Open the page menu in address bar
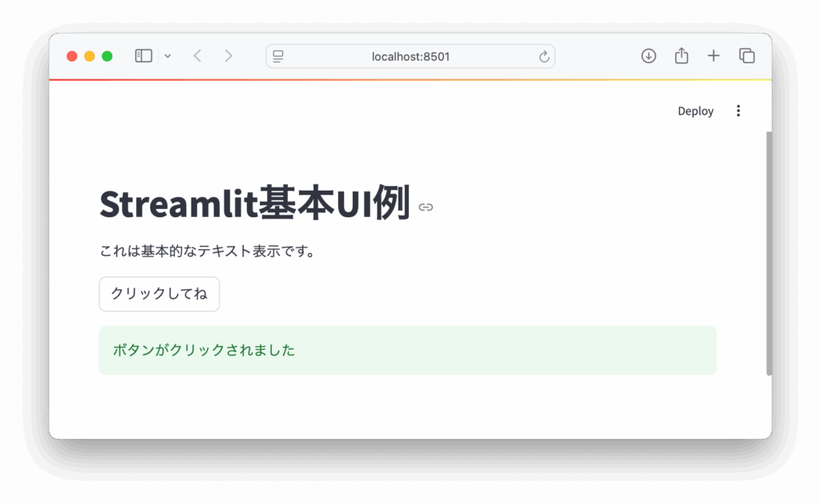The image size is (821, 504). click(278, 56)
